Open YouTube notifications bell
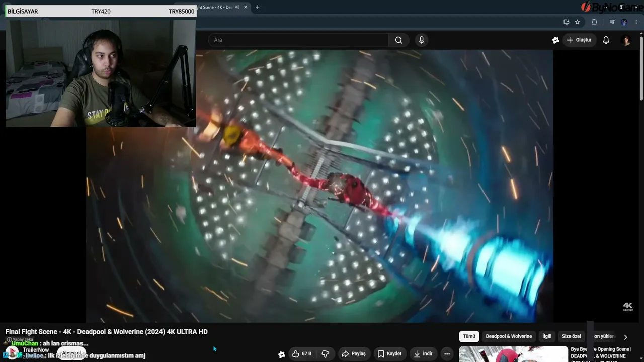Screen dimensions: 644x362 (x=606, y=40)
